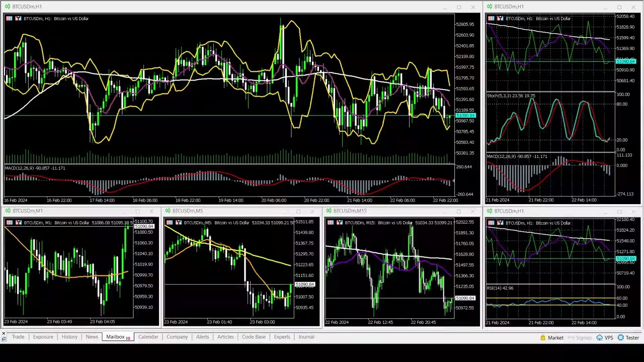Switch to the Code Base tab
Screen dimensions: 644x362
coord(254,337)
